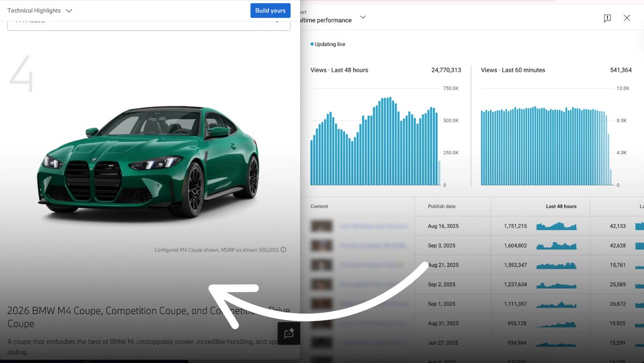Click the green BMW M4 Coupe image
644x363 pixels.
click(x=148, y=162)
